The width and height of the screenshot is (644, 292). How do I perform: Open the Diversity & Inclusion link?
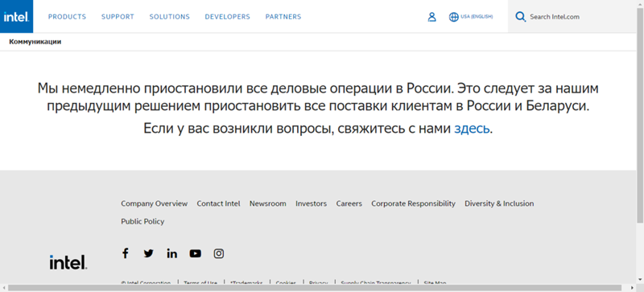499,204
